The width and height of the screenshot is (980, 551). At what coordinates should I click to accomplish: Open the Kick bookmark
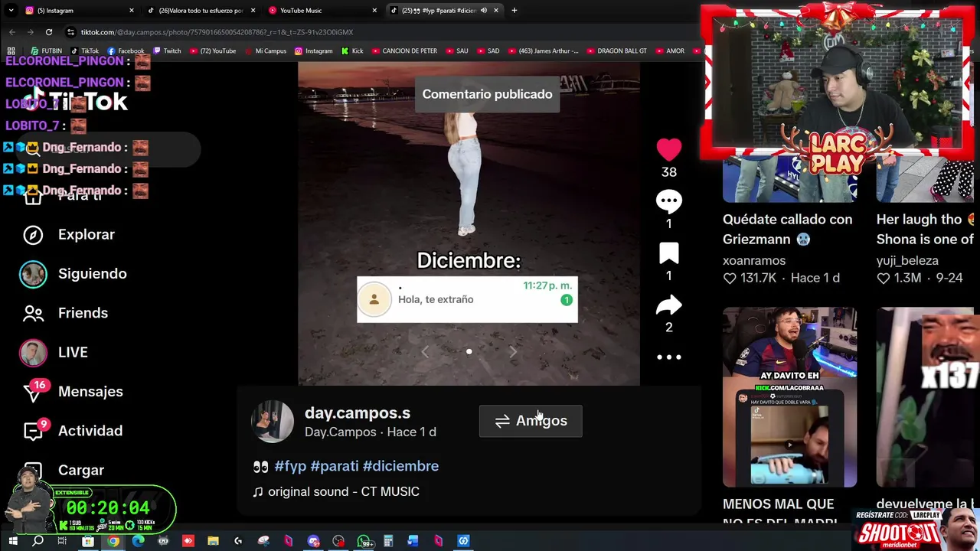click(x=352, y=51)
